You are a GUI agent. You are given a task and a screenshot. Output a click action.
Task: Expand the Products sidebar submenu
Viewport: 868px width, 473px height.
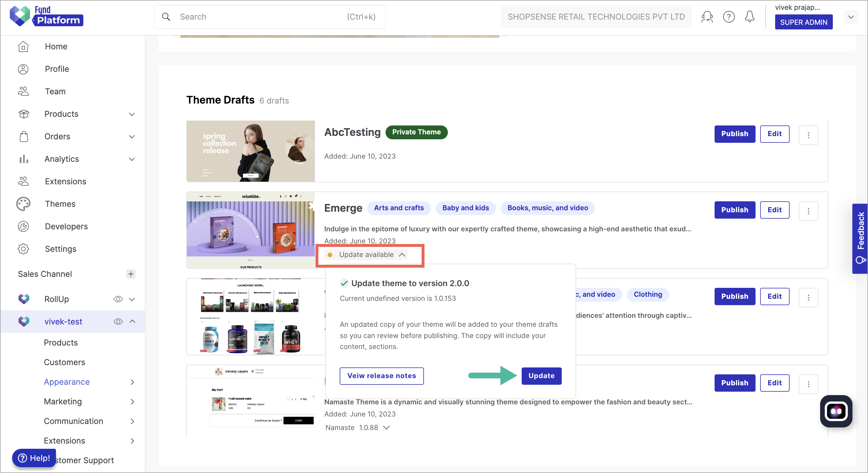coord(132,114)
